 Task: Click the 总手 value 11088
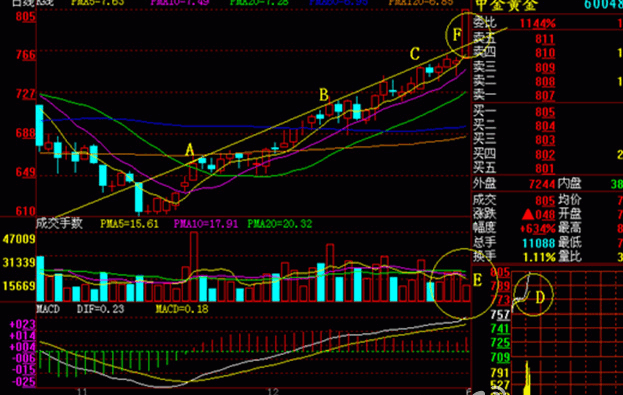tap(538, 243)
